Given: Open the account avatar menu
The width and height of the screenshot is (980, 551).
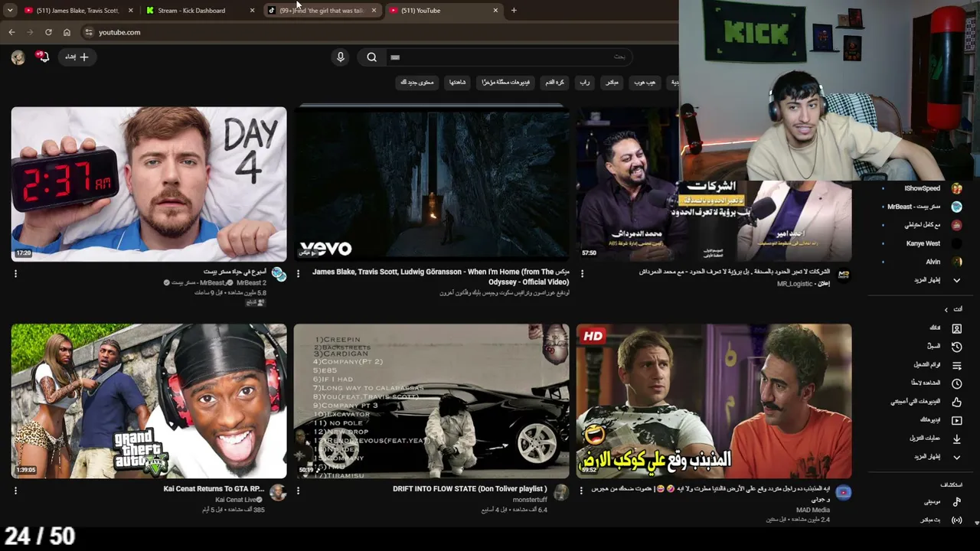Looking at the screenshot, I should (x=18, y=57).
